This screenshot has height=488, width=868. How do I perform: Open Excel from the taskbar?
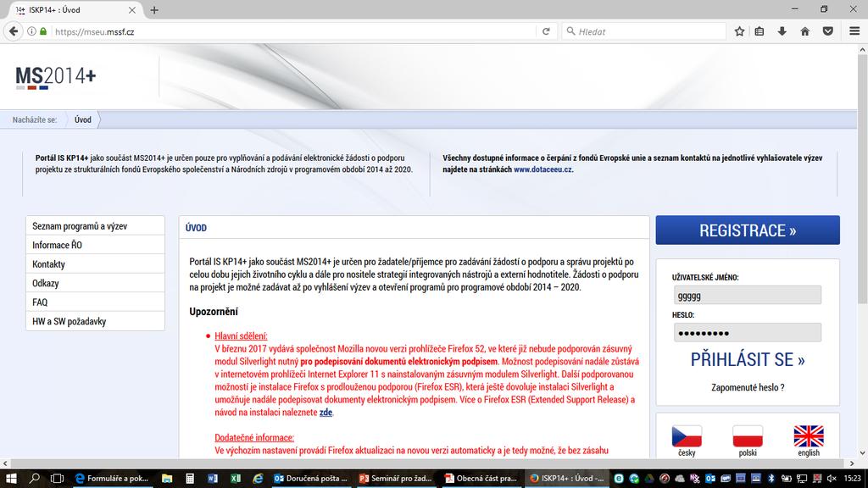[236, 478]
